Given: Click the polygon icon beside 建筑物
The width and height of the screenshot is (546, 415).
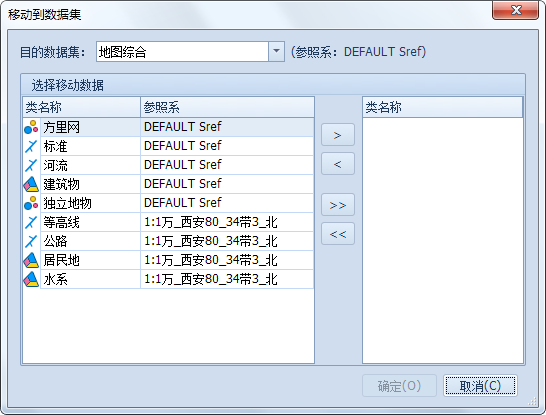Looking at the screenshot, I should 31,184.
